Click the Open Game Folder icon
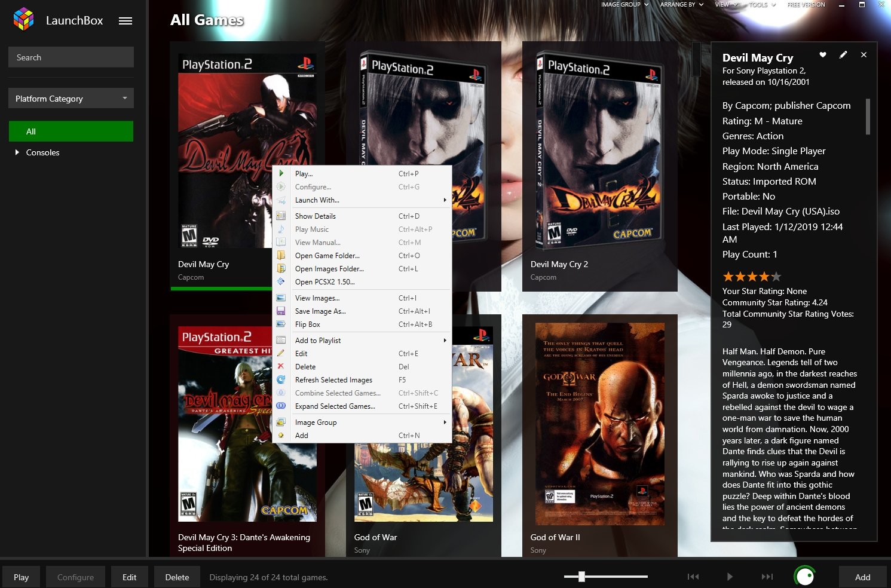891x588 pixels. click(x=281, y=255)
